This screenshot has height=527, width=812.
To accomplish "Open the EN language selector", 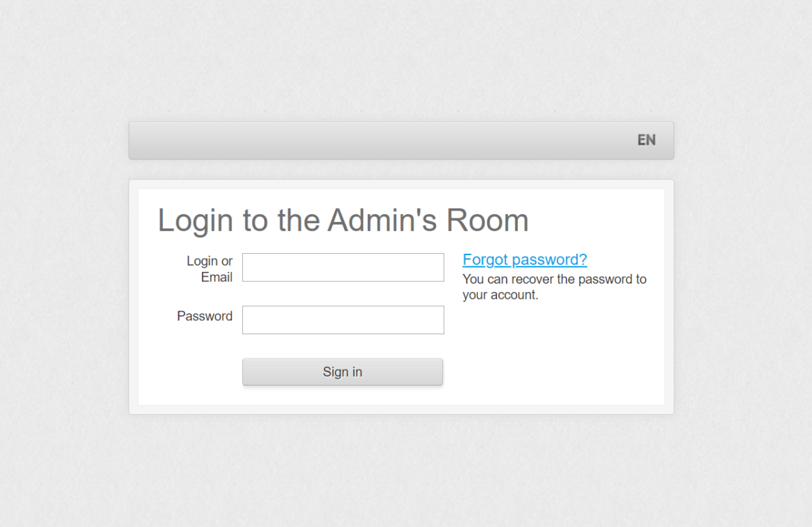I will 646,140.
